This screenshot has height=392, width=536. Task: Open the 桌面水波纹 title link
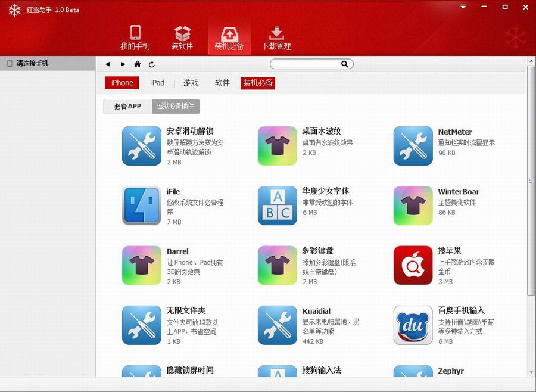(x=322, y=131)
